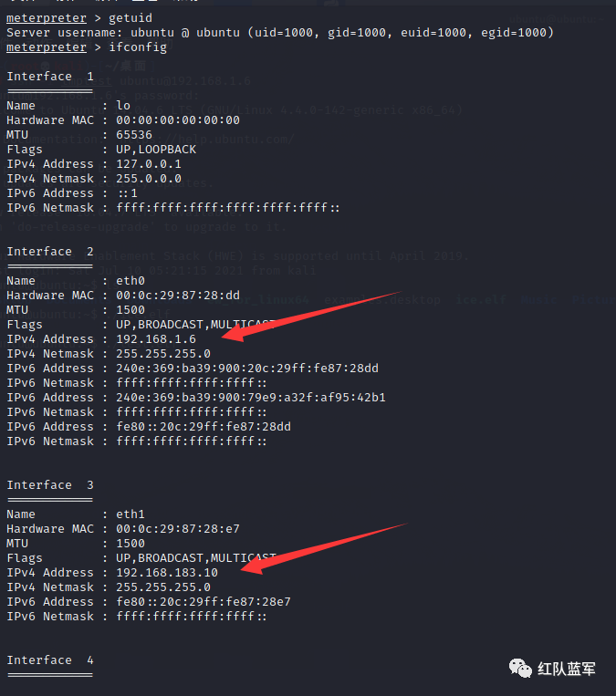This screenshot has width=616, height=696.
Task: Click the lo MTU value 65536
Action: pyautogui.click(x=133, y=135)
